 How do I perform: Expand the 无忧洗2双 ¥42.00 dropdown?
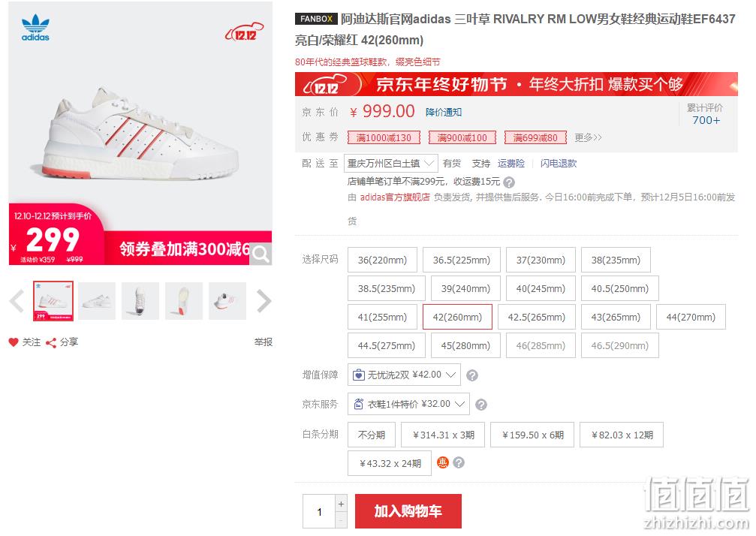pyautogui.click(x=404, y=375)
